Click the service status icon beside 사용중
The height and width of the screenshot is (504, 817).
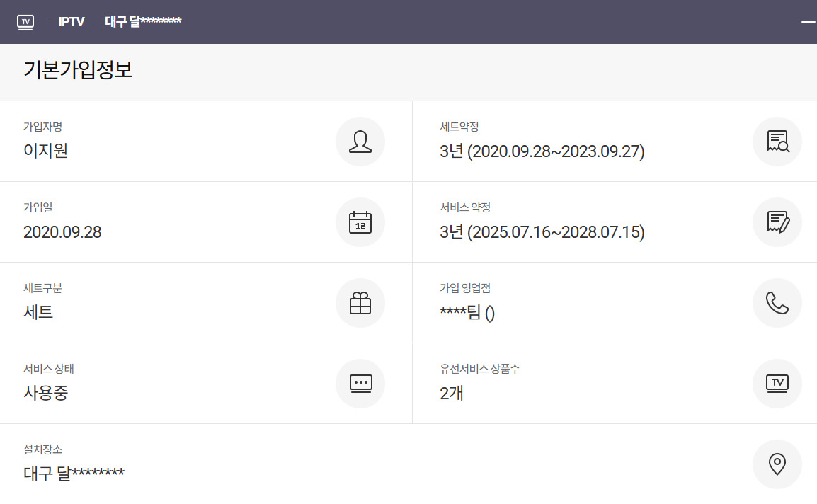(x=360, y=384)
